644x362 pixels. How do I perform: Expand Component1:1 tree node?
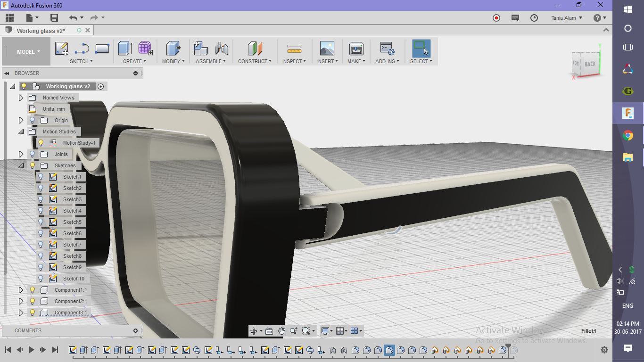point(21,290)
